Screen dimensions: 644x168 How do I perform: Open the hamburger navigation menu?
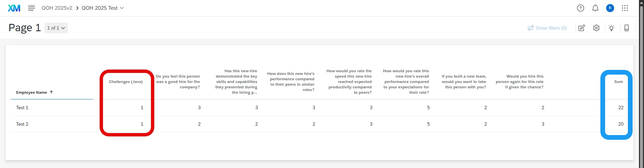(32, 8)
